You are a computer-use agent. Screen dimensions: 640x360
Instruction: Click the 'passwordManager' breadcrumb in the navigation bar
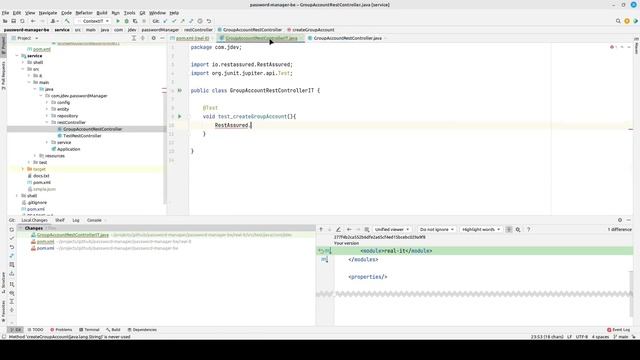pyautogui.click(x=160, y=30)
